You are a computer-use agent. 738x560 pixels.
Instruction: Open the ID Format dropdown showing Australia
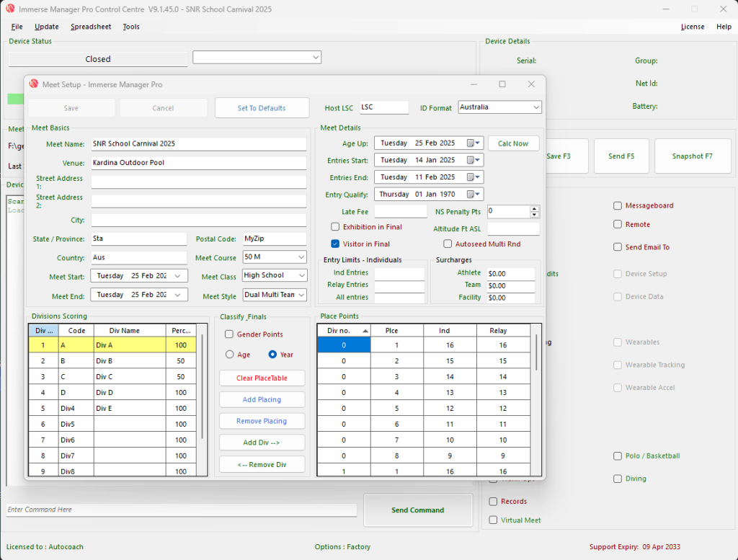tap(499, 107)
